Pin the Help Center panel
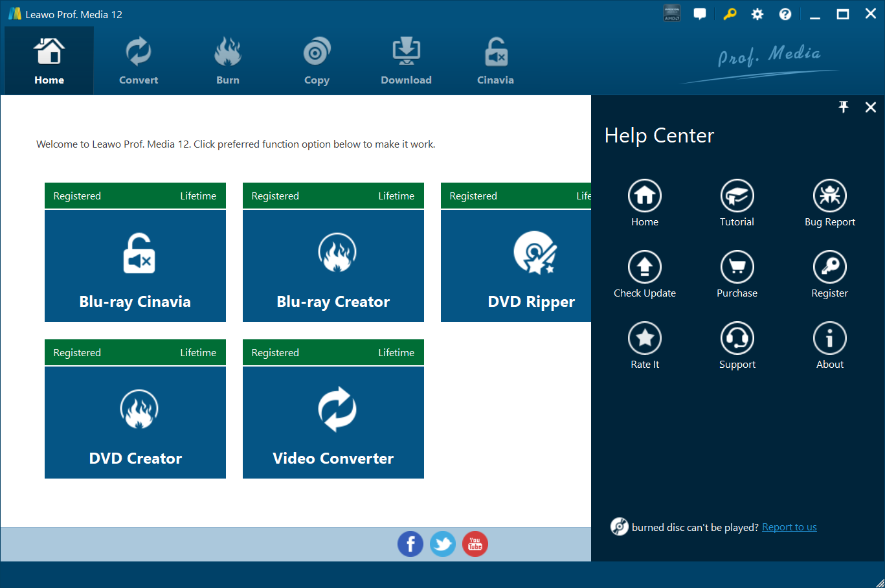This screenshot has width=885, height=588. coord(843,107)
